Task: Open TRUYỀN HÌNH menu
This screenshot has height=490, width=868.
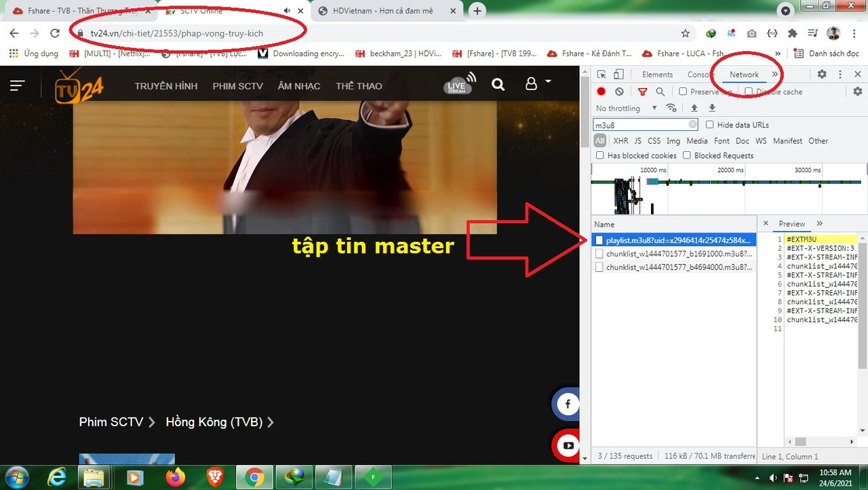Action: [x=166, y=86]
